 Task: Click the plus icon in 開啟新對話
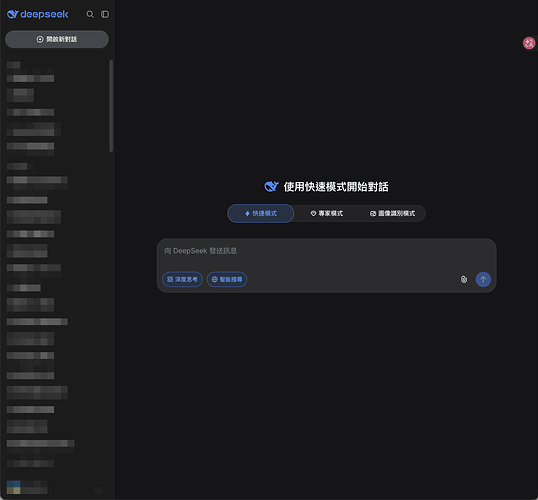(x=40, y=39)
